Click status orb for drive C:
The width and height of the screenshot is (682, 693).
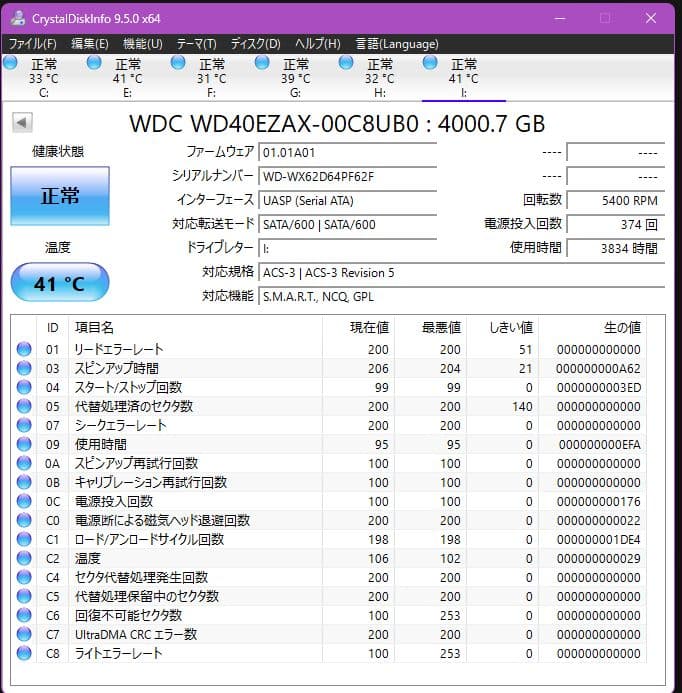point(10,63)
